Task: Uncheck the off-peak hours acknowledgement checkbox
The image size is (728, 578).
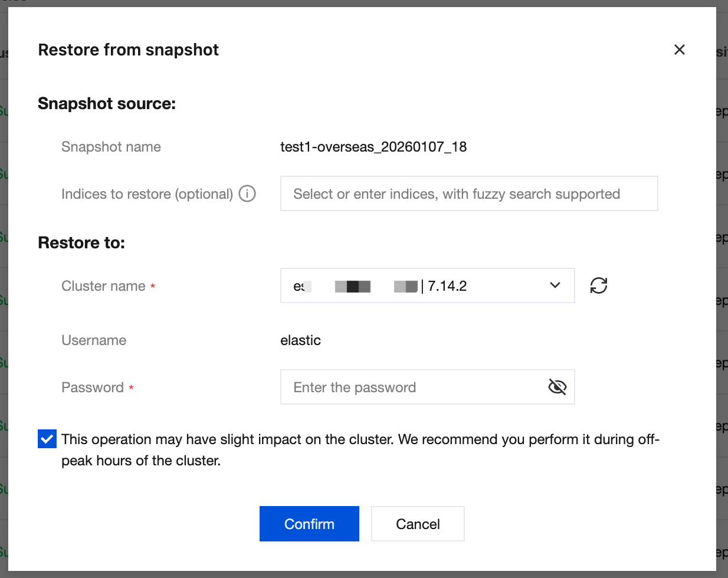Action: tap(47, 439)
